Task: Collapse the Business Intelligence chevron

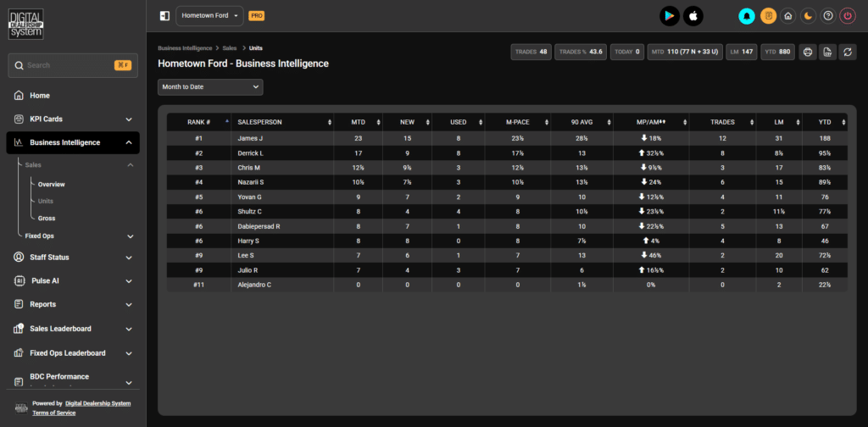Action: [129, 142]
